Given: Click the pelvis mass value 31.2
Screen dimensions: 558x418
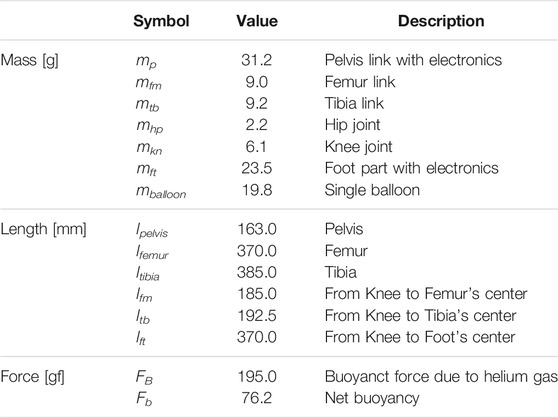Looking at the screenshot, I should pyautogui.click(x=257, y=60).
